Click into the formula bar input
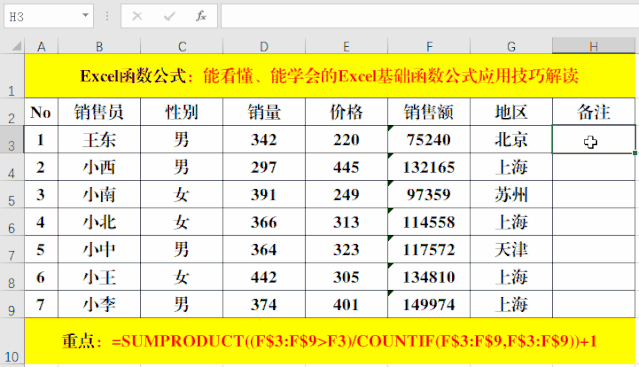Viewport: 639px width, 367px height. [x=430, y=16]
